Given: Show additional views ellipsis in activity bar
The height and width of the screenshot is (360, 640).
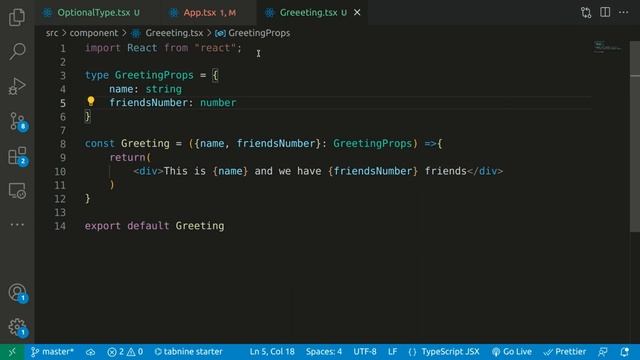Looking at the screenshot, I should (17, 224).
